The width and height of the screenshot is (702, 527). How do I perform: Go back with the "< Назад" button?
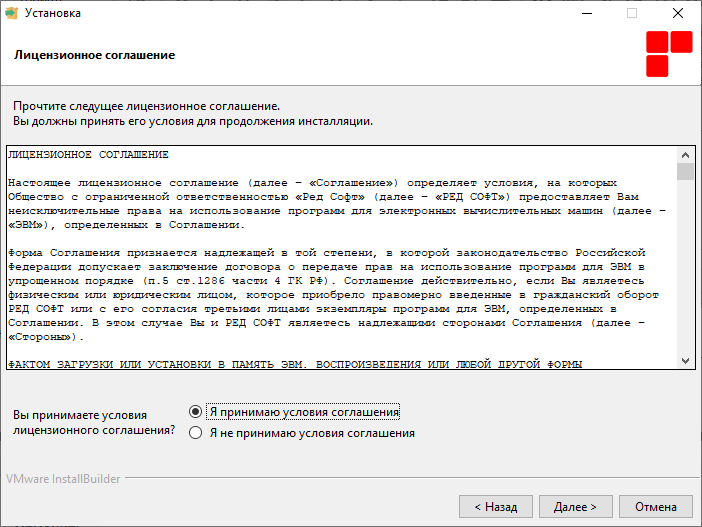point(496,506)
